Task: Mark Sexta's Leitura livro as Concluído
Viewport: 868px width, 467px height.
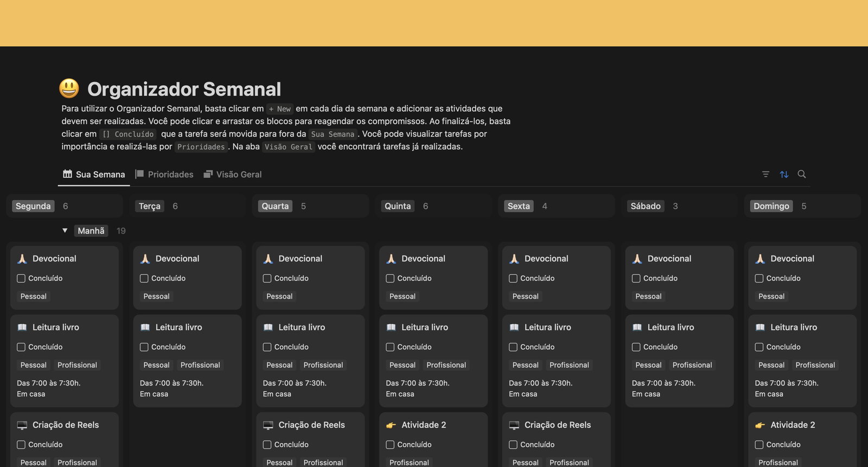Action: [513, 347]
